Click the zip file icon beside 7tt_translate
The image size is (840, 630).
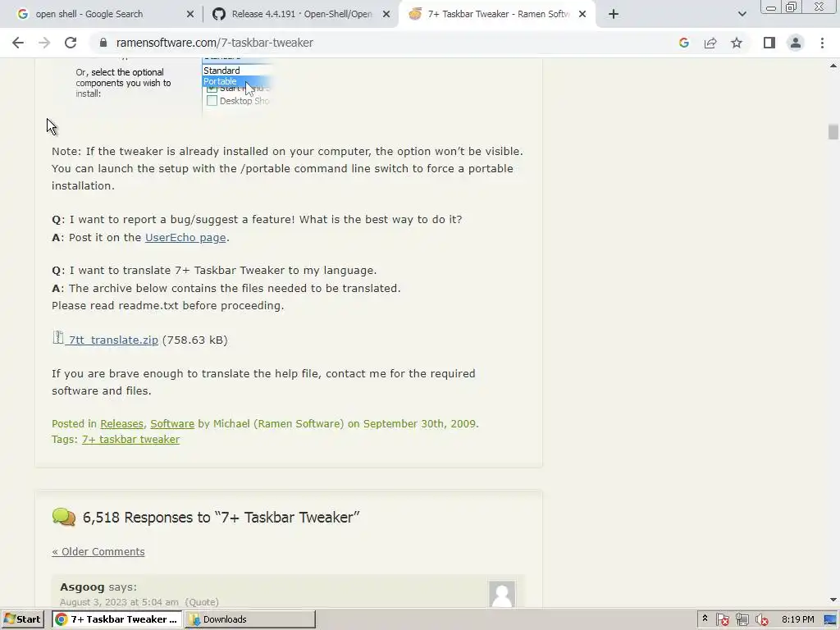(58, 337)
